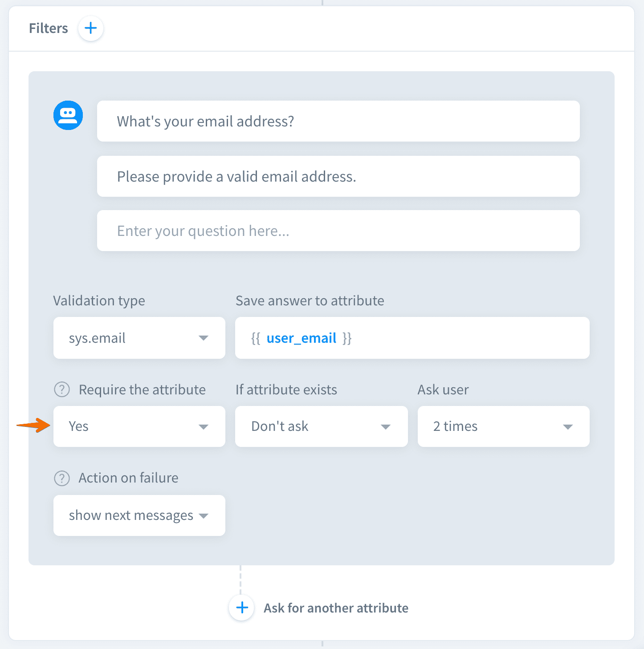Click plus icon for Ask for another attribute
This screenshot has height=649, width=644.
tap(242, 608)
